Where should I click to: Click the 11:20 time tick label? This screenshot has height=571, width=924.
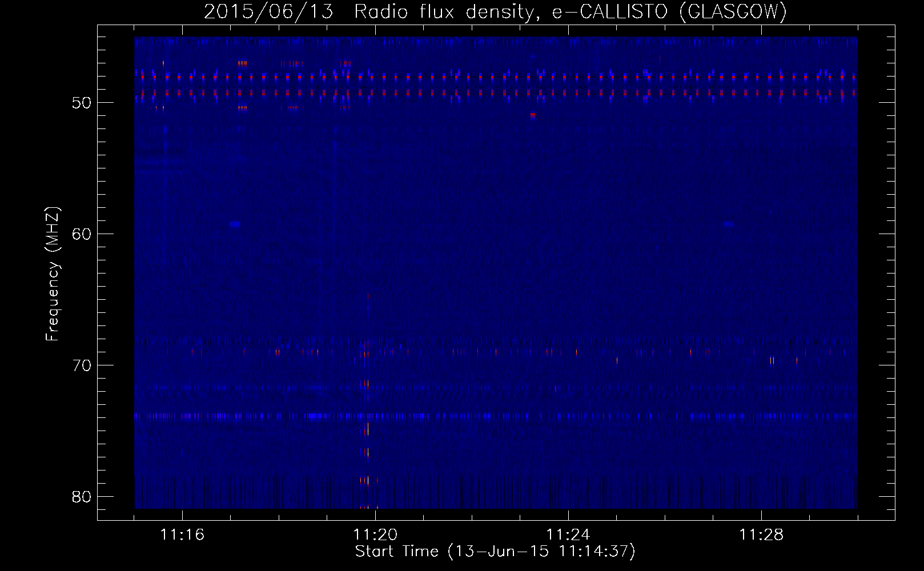click(375, 535)
